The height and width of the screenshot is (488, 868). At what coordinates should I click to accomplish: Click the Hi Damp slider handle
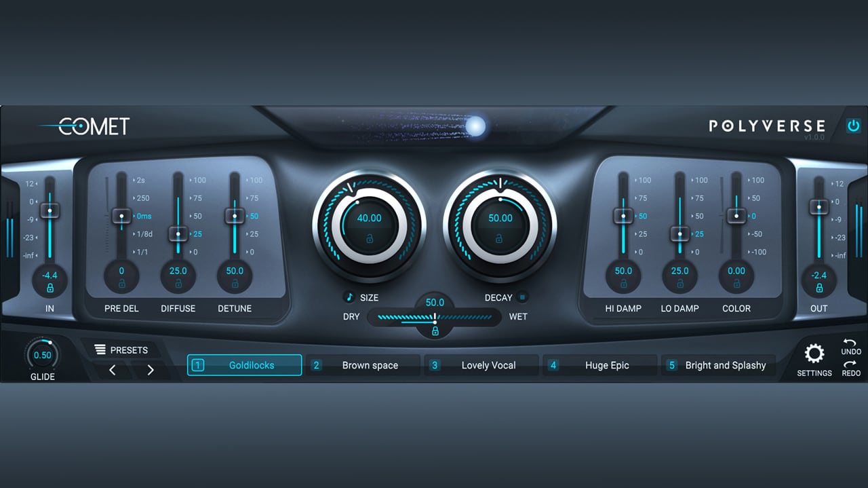623,216
